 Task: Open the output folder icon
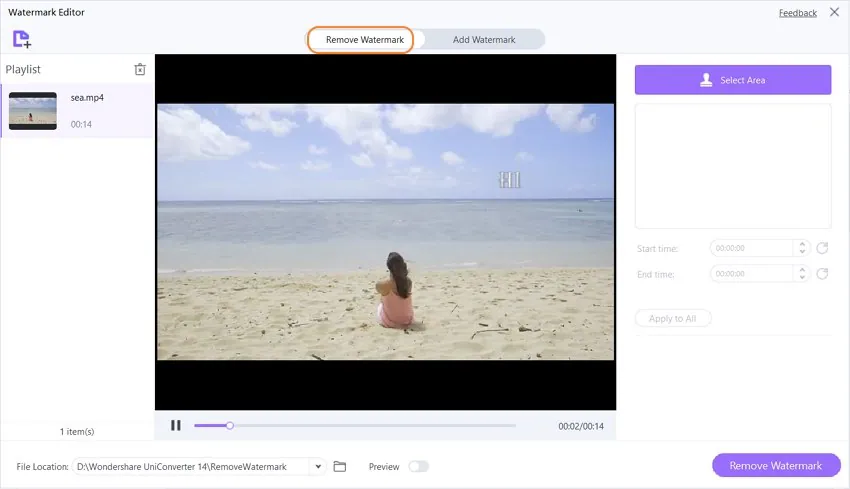(x=339, y=466)
